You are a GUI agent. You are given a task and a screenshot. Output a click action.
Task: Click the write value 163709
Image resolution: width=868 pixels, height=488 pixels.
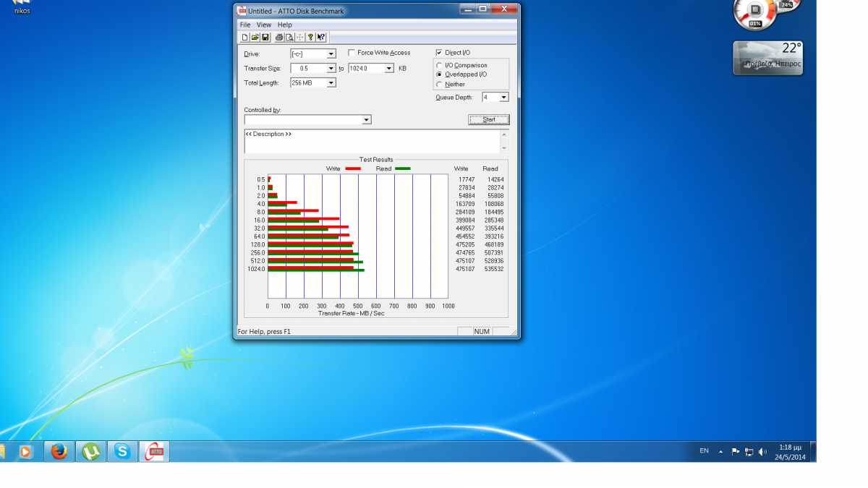click(465, 204)
